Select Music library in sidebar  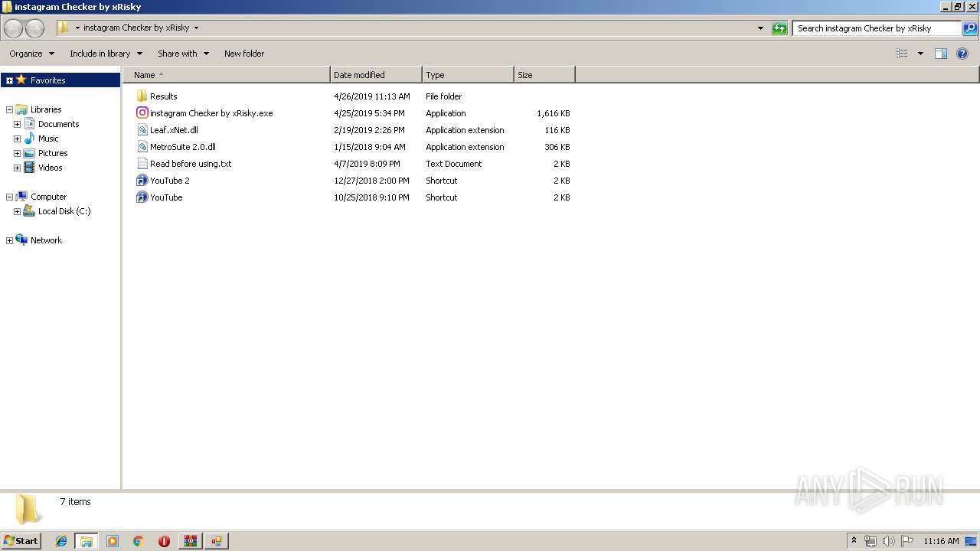[48, 139]
